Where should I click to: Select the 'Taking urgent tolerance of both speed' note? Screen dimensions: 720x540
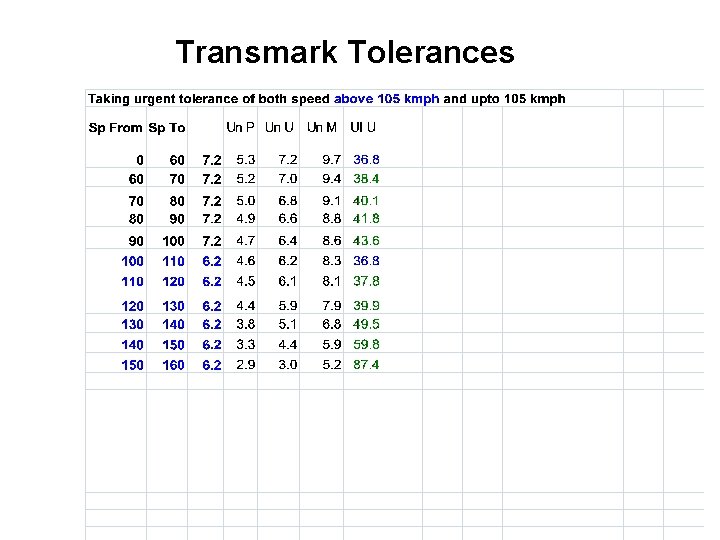point(209,99)
